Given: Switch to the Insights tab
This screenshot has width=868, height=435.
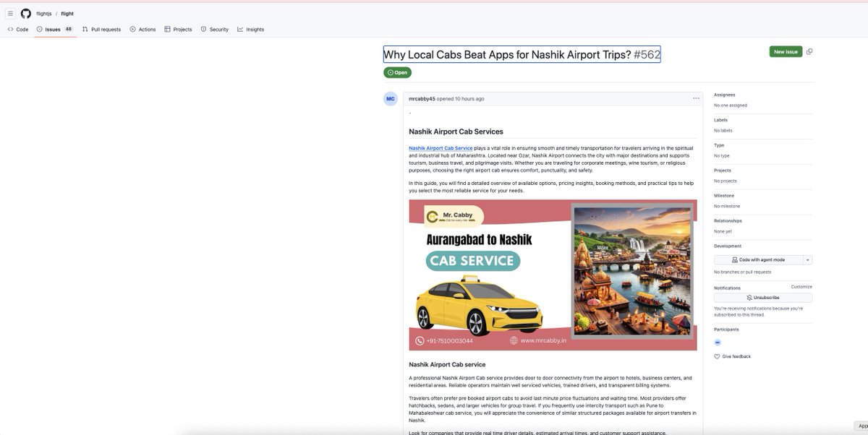Looking at the screenshot, I should pos(250,30).
